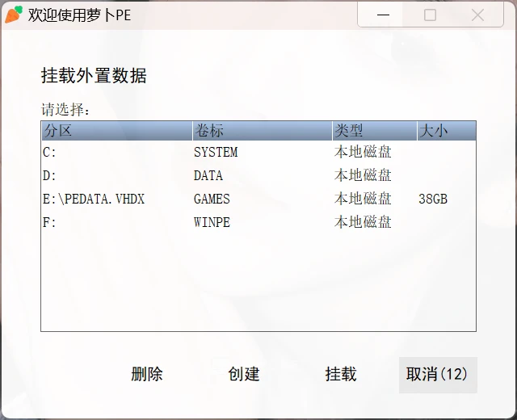The width and height of the screenshot is (517, 420).
Task: Click the WINPE volume label
Action: point(212,222)
